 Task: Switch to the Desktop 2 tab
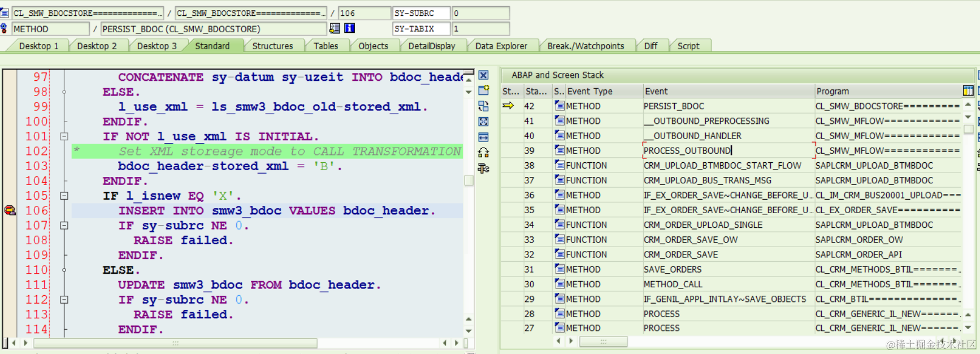click(x=97, y=46)
